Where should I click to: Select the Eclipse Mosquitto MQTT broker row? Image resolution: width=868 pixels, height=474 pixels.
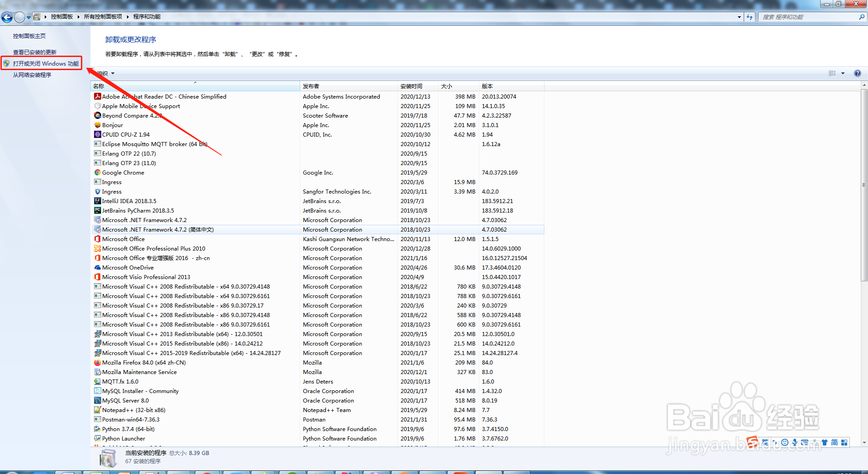[x=318, y=144]
